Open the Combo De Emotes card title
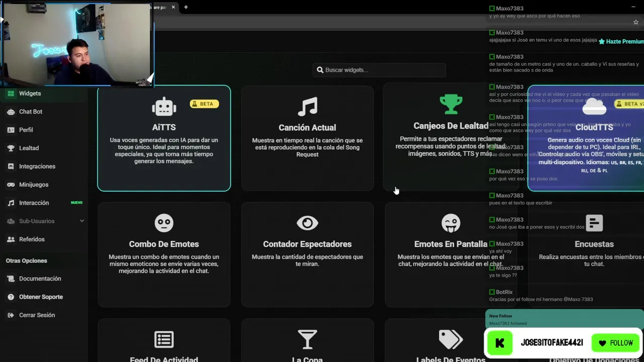Viewport: 644px width, 362px height. (164, 244)
